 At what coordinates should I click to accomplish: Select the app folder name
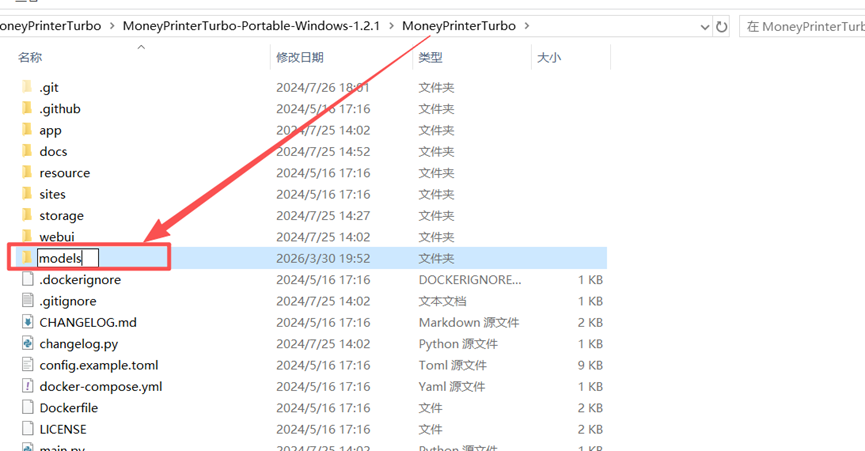pos(50,131)
